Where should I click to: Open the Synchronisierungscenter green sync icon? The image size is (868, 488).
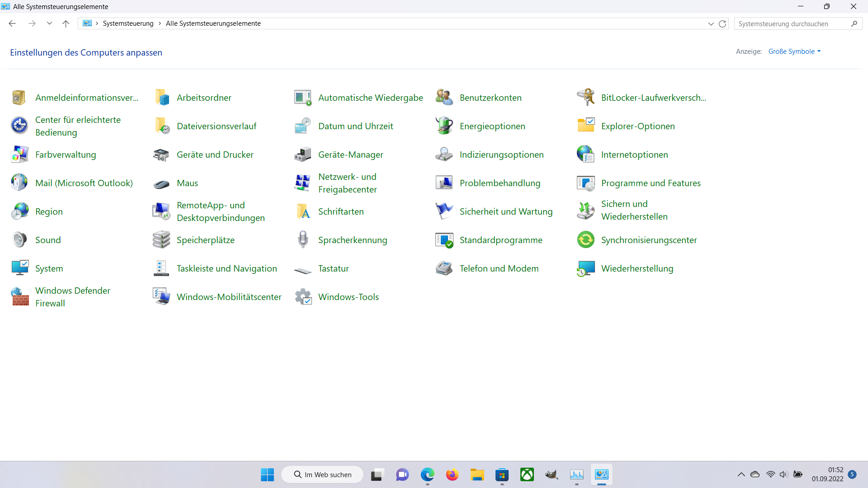click(585, 240)
